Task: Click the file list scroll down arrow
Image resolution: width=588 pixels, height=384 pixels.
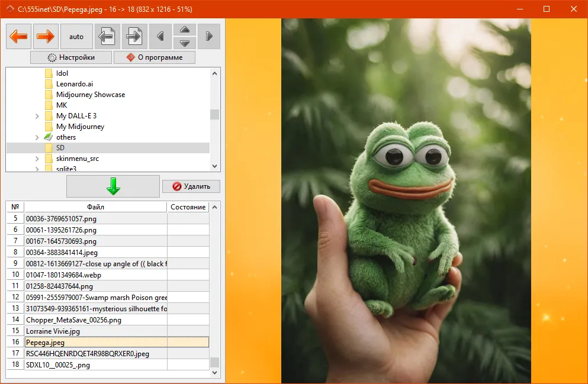Action: point(214,373)
